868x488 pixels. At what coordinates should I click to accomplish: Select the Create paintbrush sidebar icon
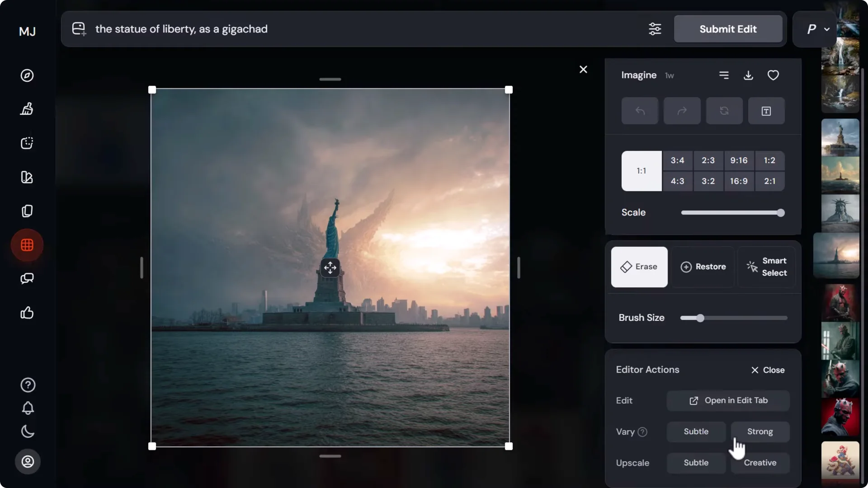(x=27, y=109)
